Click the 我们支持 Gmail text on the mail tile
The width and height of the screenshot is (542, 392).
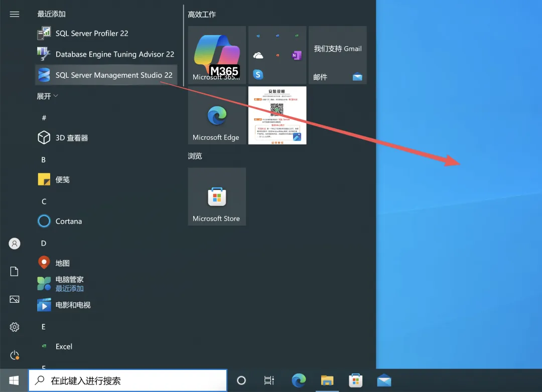tap(337, 49)
